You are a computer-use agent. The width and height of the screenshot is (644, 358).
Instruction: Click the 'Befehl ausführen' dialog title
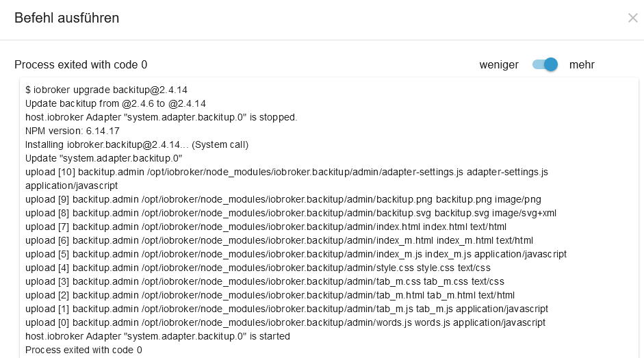(x=67, y=18)
